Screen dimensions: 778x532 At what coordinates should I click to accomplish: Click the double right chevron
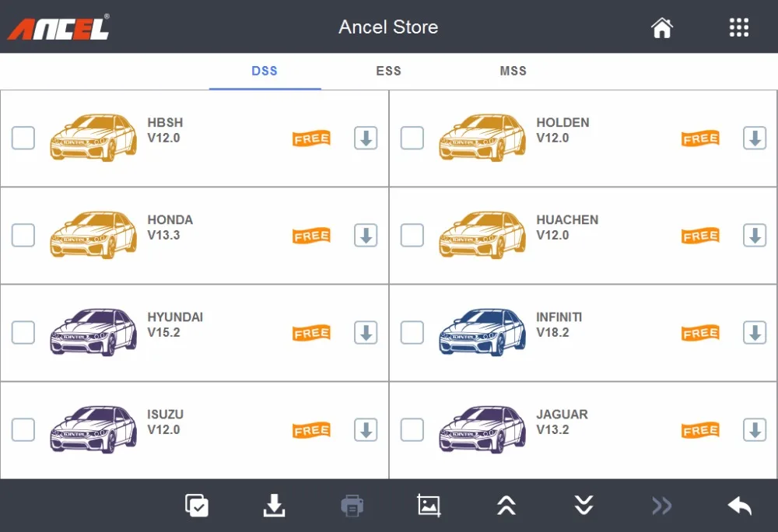pos(661,506)
